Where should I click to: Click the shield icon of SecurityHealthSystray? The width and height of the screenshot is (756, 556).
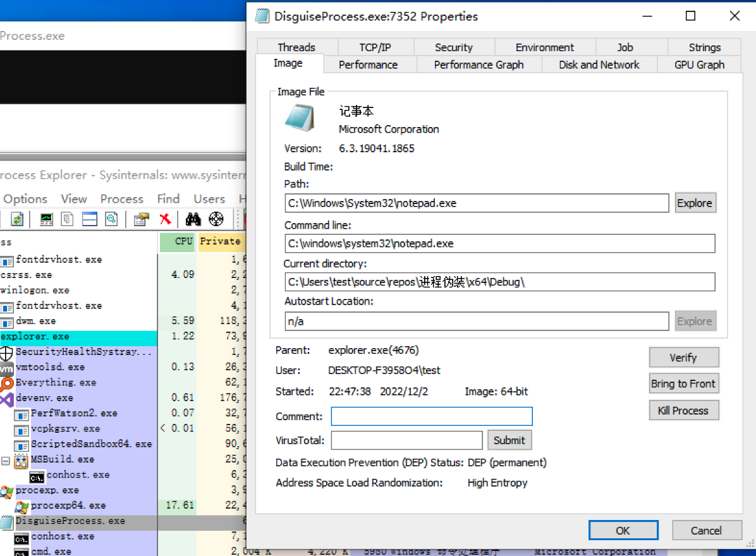point(6,353)
